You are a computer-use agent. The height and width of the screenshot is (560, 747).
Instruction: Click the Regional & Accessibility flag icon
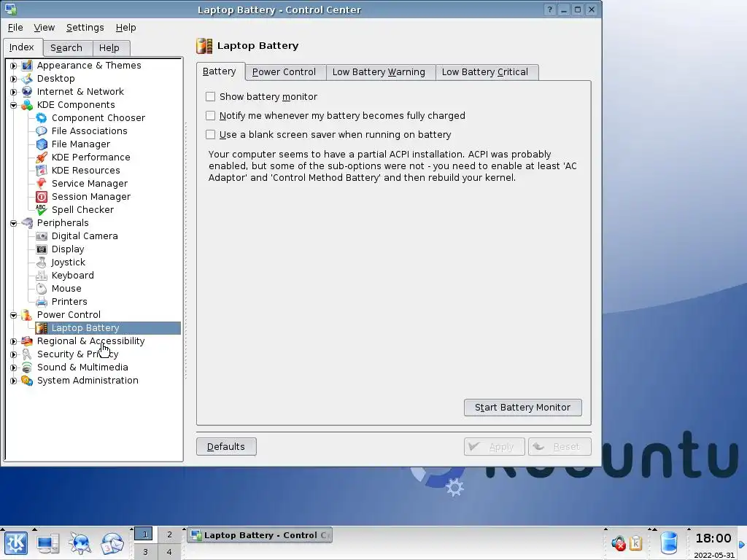tap(27, 341)
